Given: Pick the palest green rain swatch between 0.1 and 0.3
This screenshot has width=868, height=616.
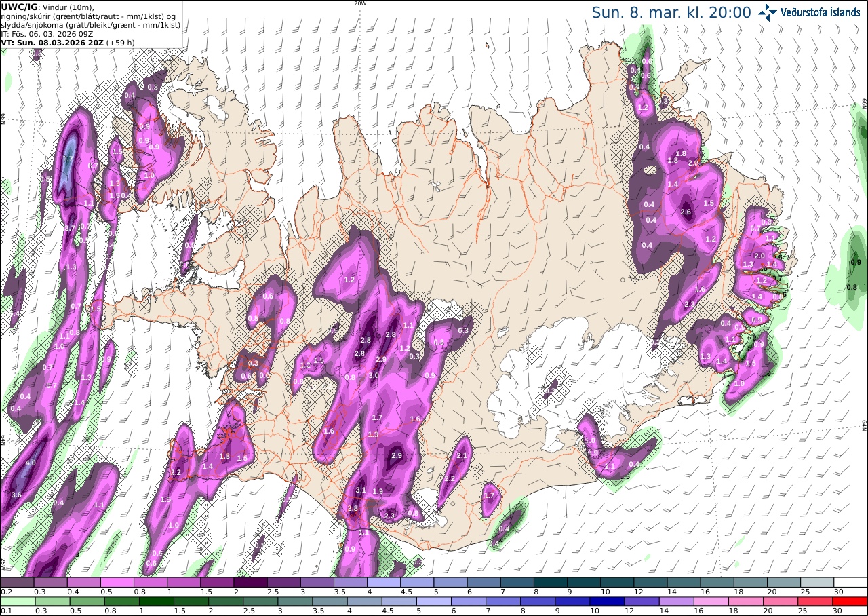Looking at the screenshot, I should click(x=17, y=601).
